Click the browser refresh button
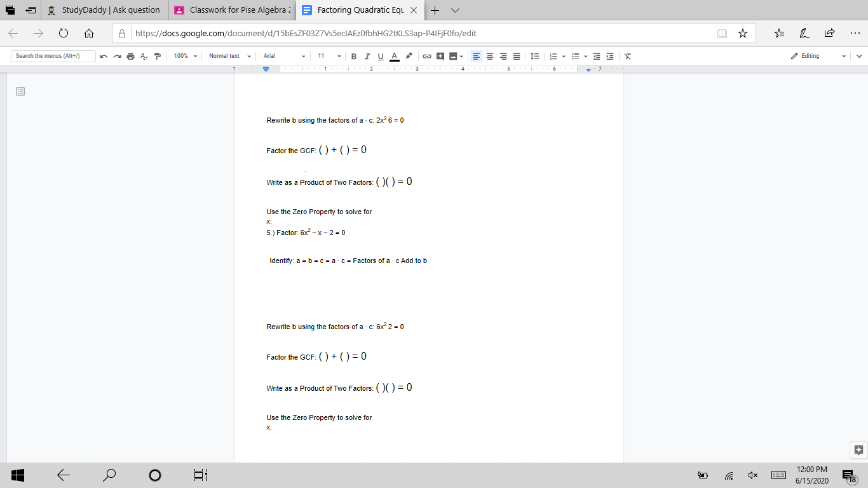868x488 pixels. [64, 33]
